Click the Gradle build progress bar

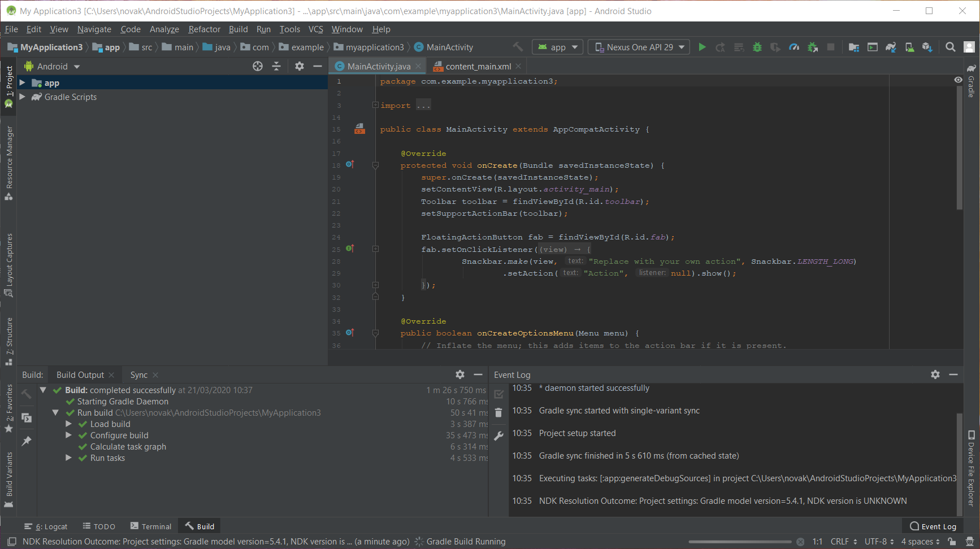[x=740, y=542]
